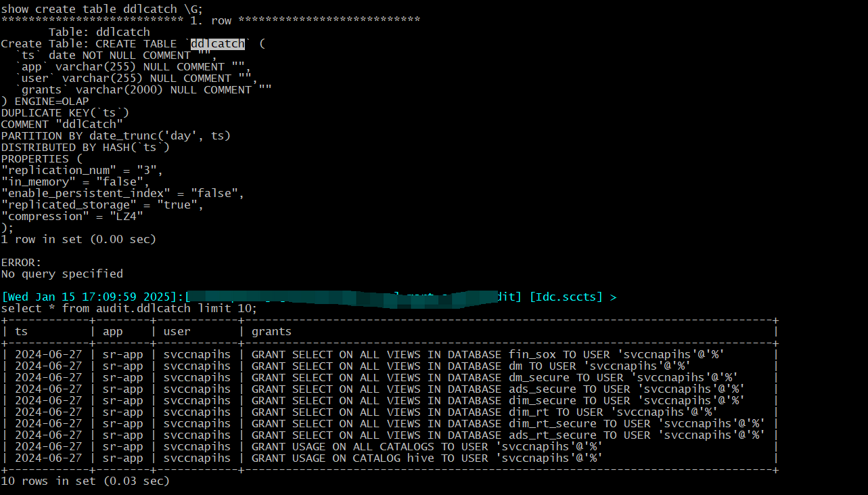This screenshot has height=495, width=868.
Task: Click the grant row for database dim_rt_secure
Action: click(x=389, y=423)
